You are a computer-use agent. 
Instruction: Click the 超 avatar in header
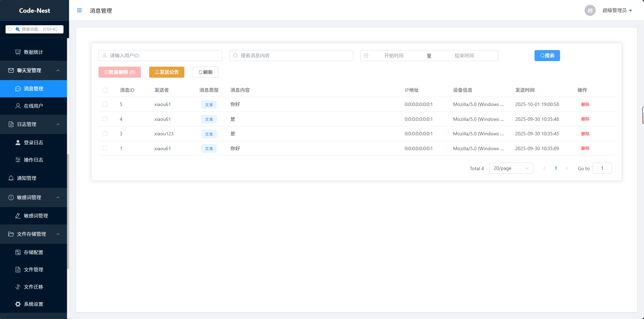click(590, 10)
